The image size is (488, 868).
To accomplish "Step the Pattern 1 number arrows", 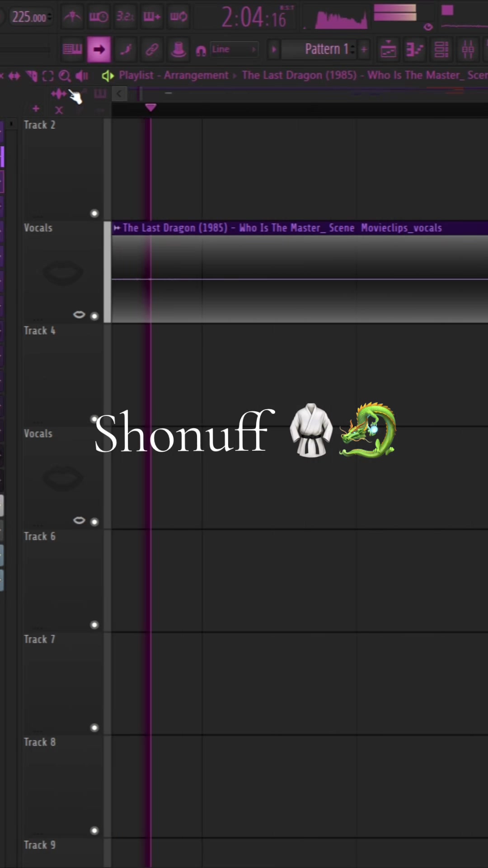I will 353,49.
